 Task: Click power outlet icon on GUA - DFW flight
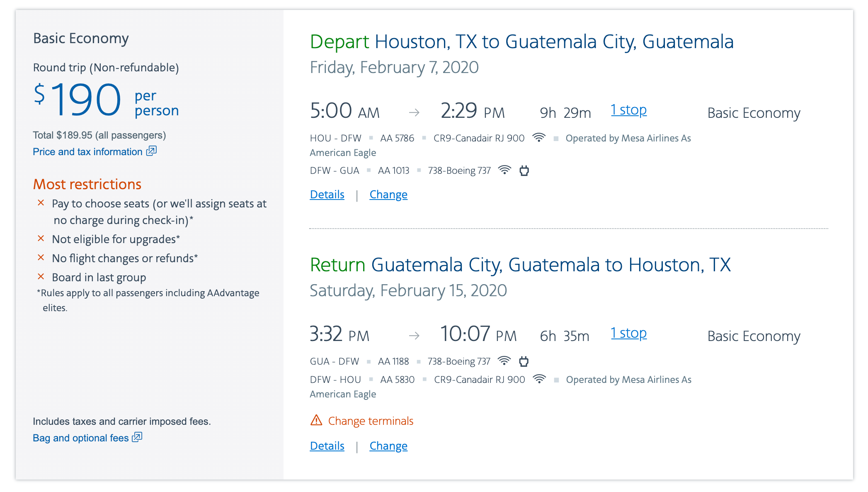[524, 361]
